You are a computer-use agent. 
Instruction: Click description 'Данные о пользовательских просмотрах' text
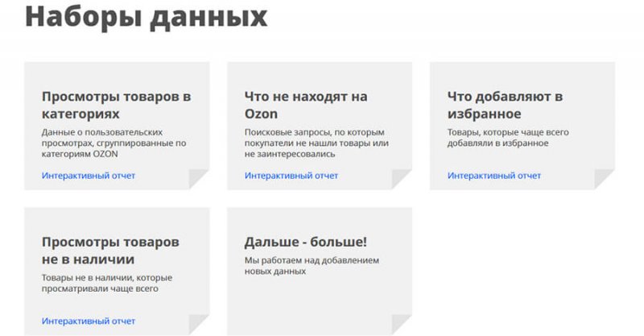[x=113, y=137]
